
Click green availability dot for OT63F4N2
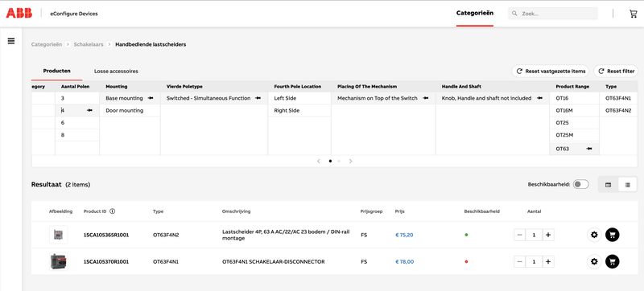466,235
